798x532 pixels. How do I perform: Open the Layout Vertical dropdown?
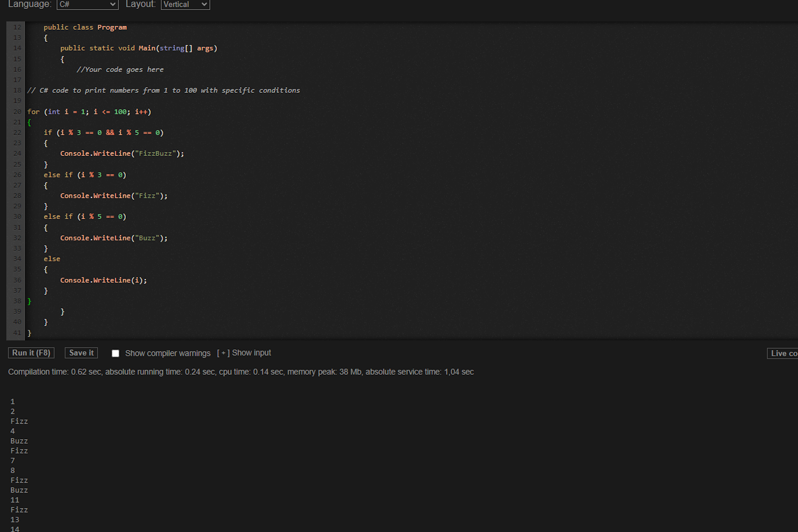click(185, 5)
